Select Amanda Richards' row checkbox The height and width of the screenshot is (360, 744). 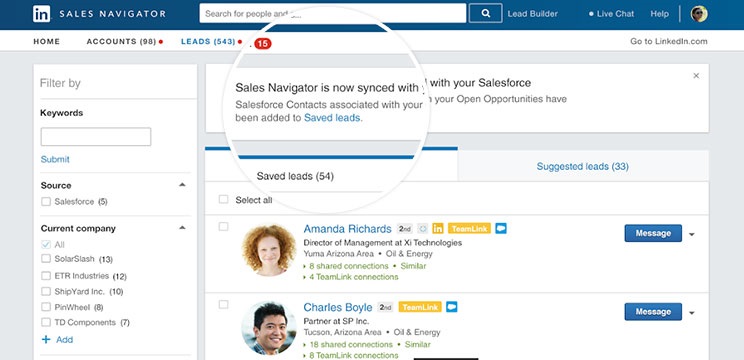(223, 227)
